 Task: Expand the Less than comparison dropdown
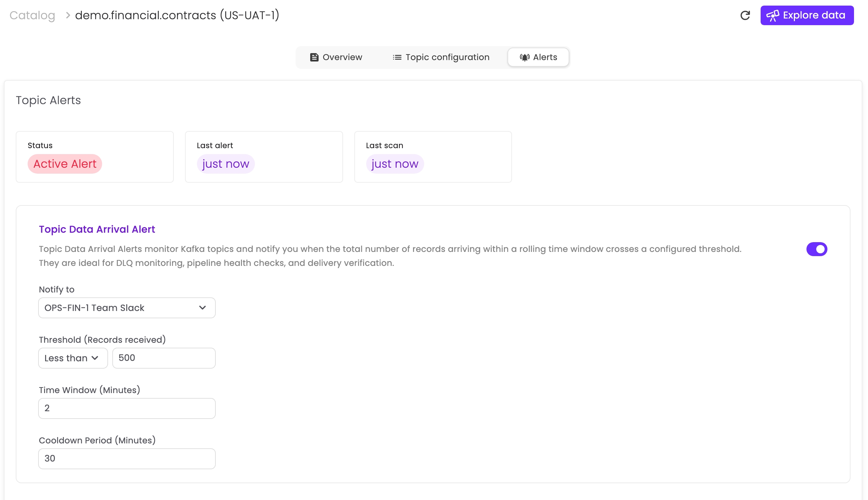tap(73, 358)
